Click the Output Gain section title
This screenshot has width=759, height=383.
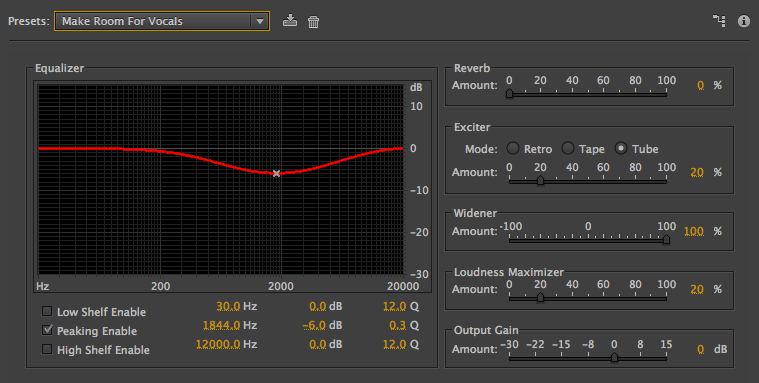(486, 330)
